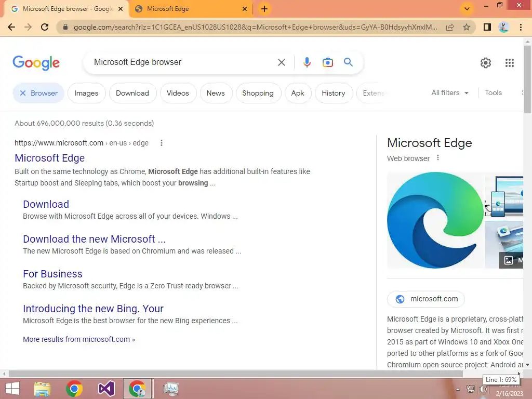Viewport: 532px width, 399px height.
Task: Open Download the new Microsoft link
Action: [x=95, y=239]
